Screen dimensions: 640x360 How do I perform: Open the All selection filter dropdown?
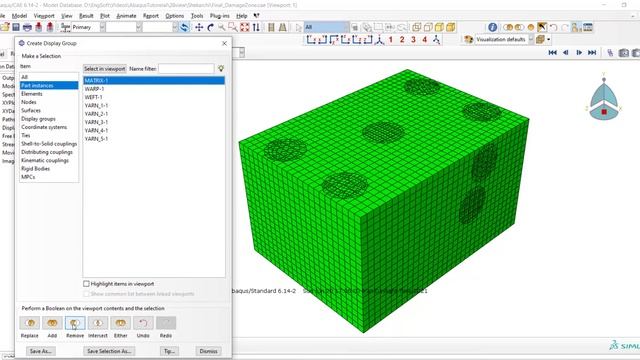click(347, 27)
